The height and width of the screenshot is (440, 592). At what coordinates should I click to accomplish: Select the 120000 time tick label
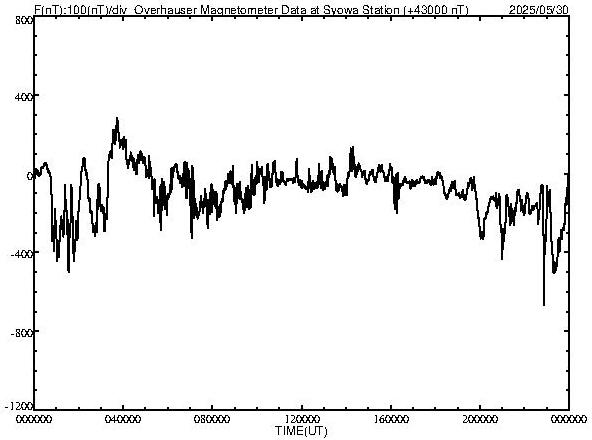pyautogui.click(x=302, y=419)
